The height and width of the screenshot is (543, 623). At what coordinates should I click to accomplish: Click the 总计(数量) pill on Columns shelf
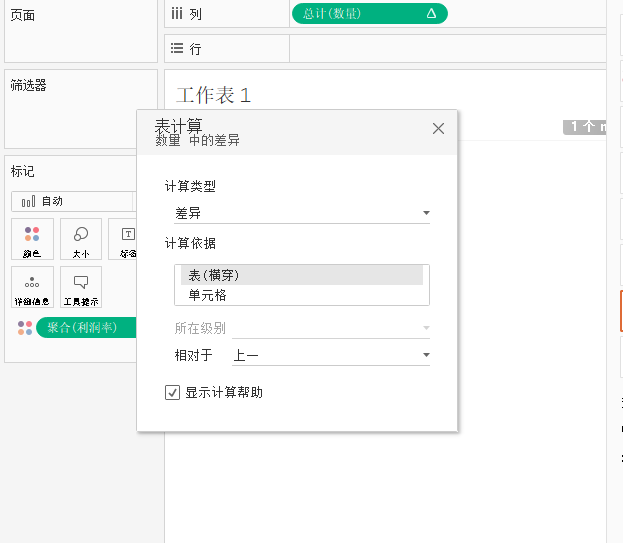(370, 14)
